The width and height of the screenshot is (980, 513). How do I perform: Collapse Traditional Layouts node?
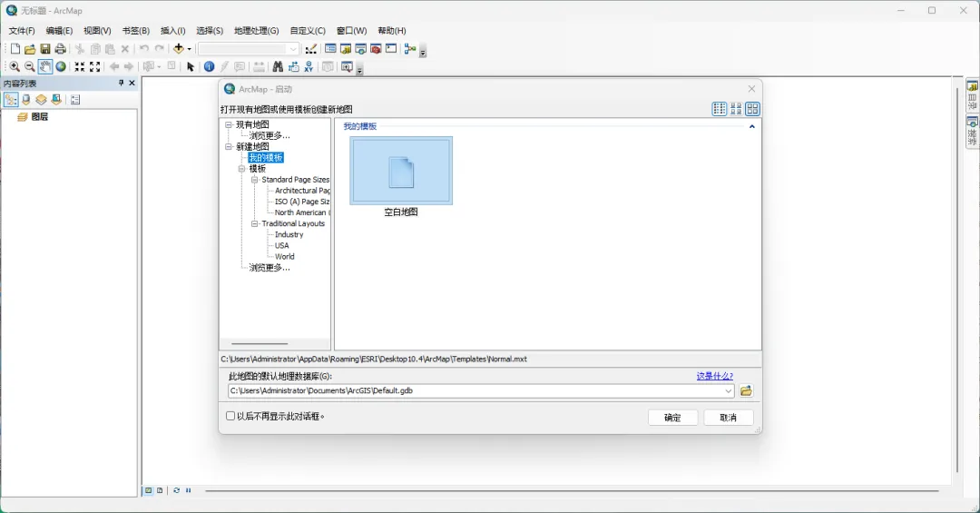coord(255,223)
